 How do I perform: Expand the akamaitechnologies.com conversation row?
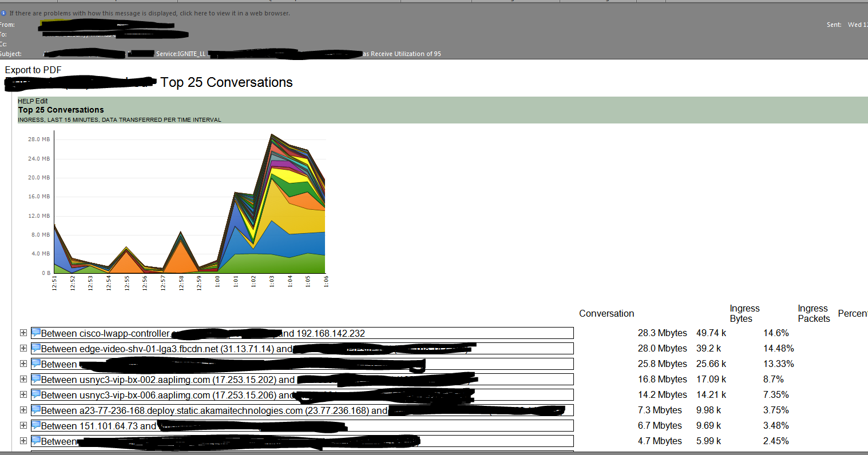coord(23,410)
